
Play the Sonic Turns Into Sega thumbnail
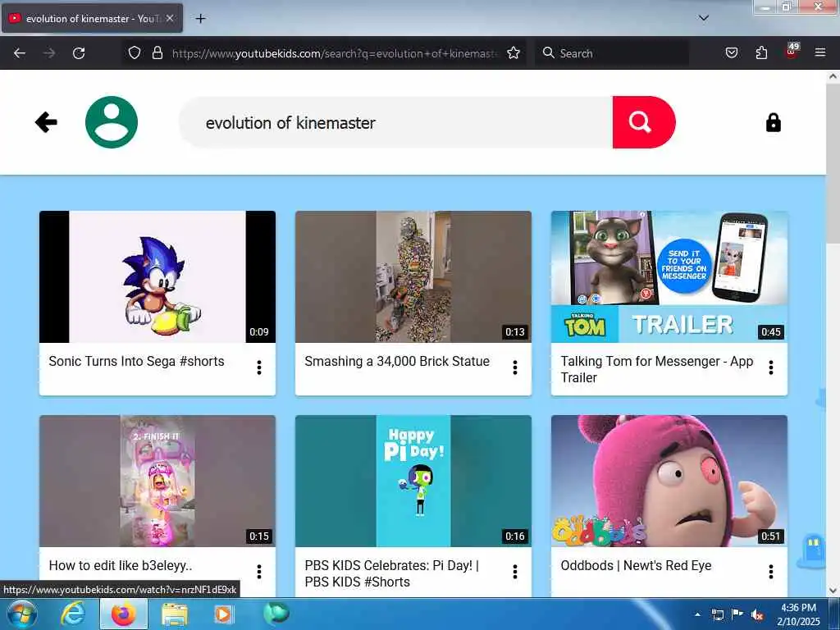pos(157,277)
